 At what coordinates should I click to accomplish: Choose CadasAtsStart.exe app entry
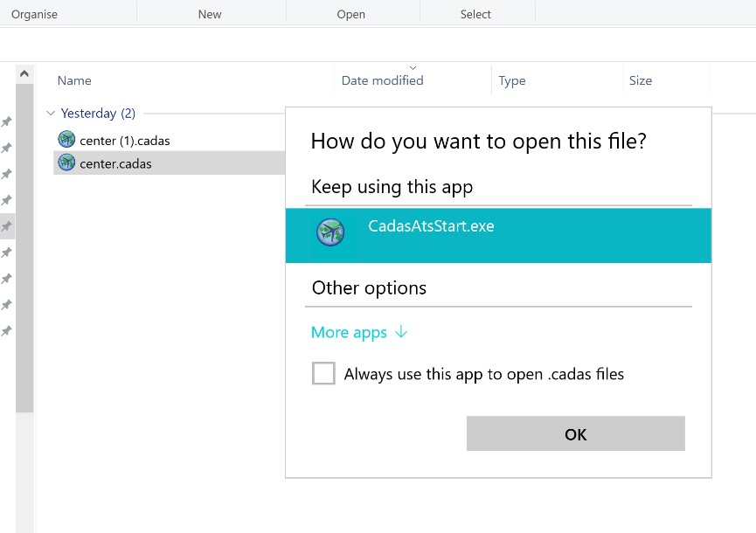pyautogui.click(x=498, y=236)
